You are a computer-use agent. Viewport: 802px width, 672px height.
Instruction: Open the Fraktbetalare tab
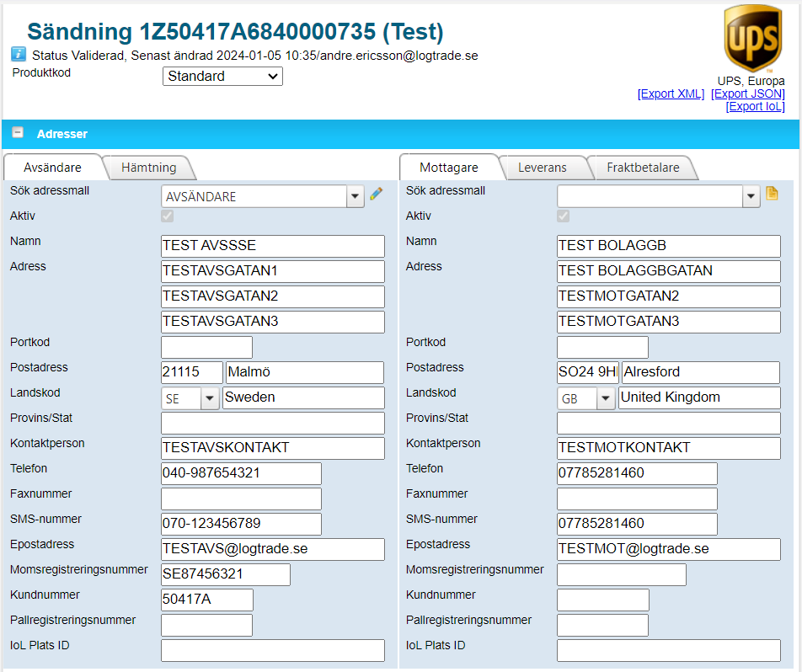[642, 168]
